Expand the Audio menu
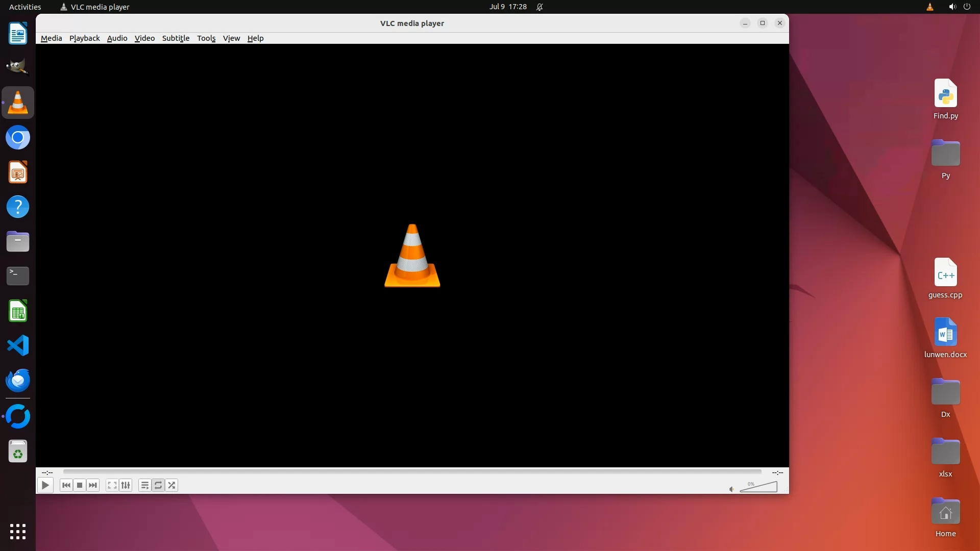Image resolution: width=980 pixels, height=551 pixels. click(117, 38)
